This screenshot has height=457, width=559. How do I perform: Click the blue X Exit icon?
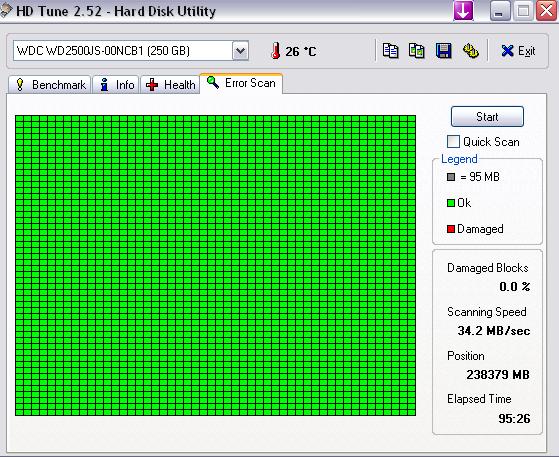click(507, 51)
